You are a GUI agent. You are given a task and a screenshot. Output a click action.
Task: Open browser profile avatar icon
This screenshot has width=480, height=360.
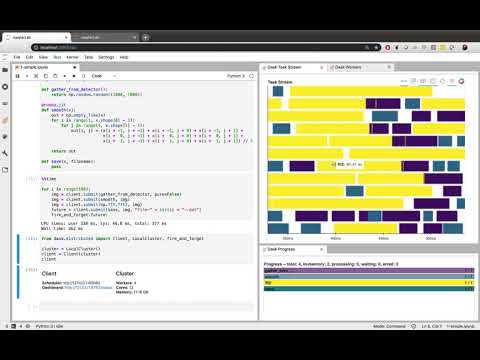pos(465,47)
